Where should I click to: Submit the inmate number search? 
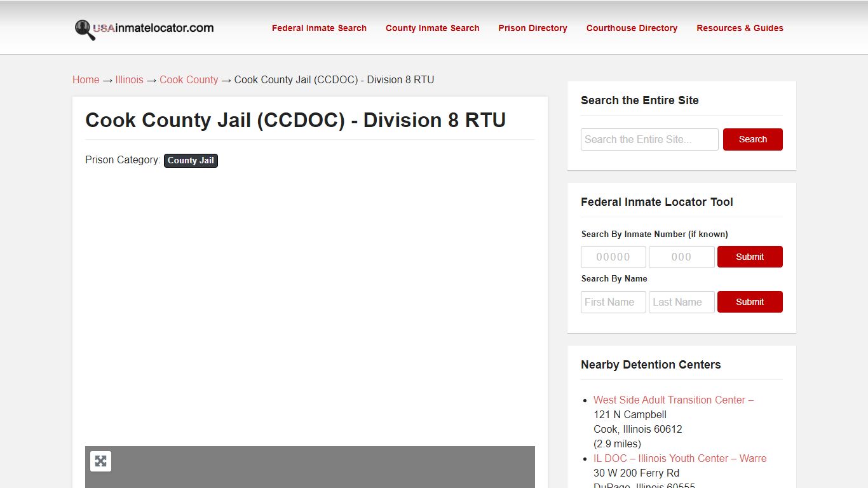coord(750,257)
